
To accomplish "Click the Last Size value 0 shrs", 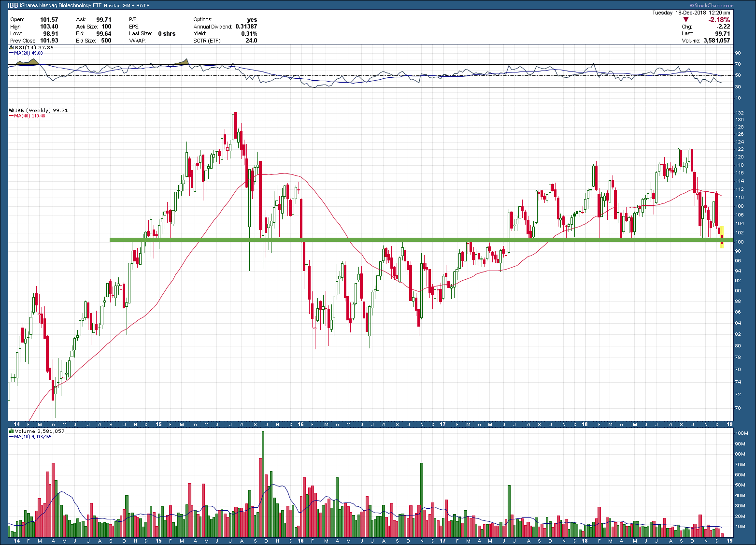I will coord(167,33).
